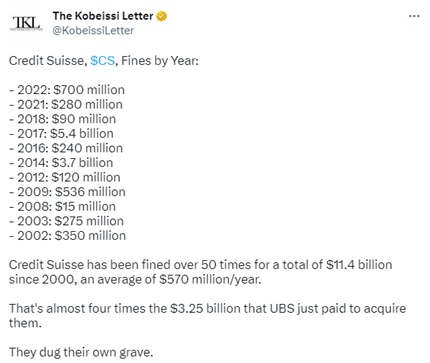Click the 2012: $120 million line

point(65,177)
